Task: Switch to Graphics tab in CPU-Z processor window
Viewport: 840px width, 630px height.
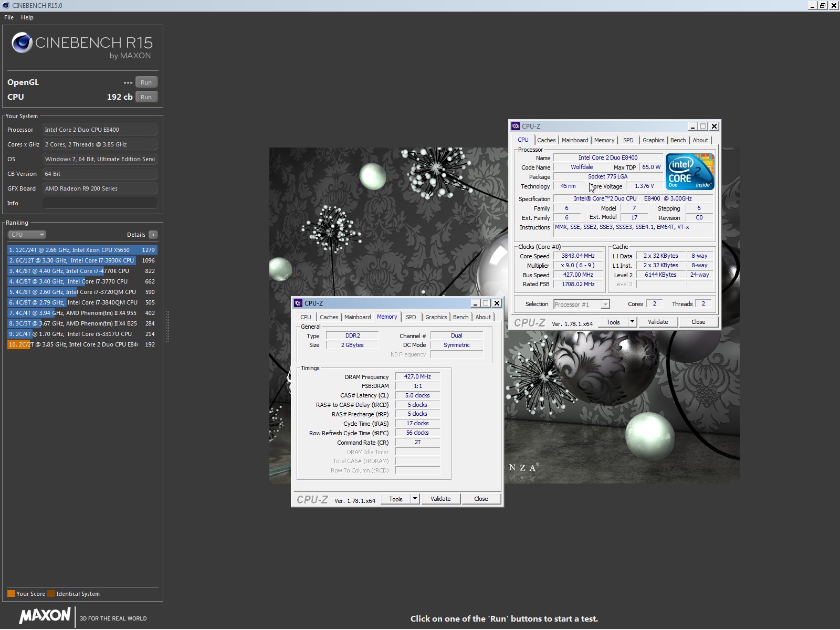Action: point(653,140)
